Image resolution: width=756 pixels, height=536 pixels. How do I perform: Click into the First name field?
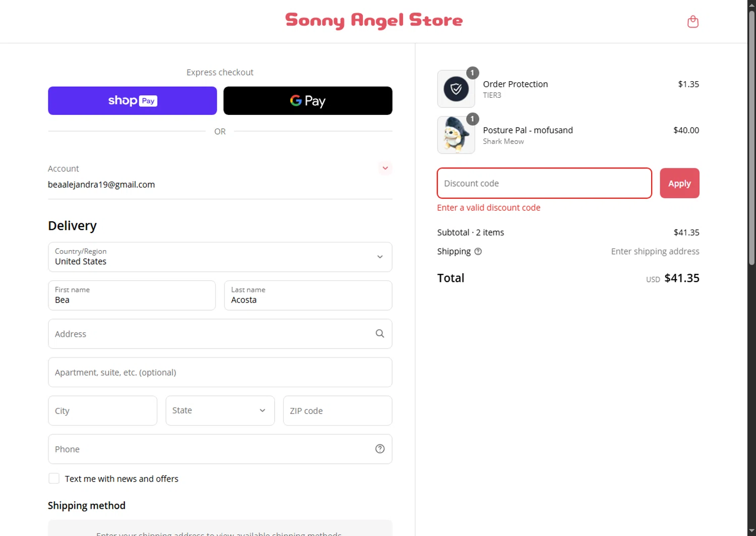(132, 295)
